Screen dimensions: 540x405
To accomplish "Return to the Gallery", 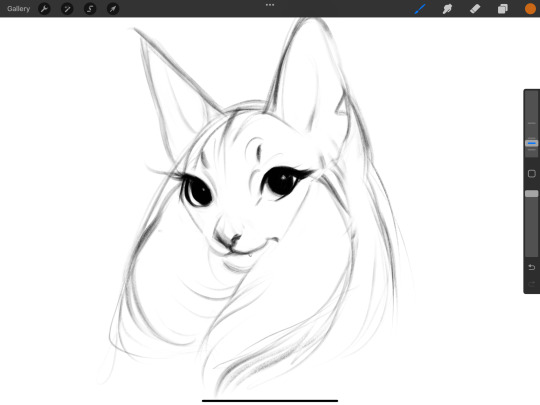I will 18,9.
